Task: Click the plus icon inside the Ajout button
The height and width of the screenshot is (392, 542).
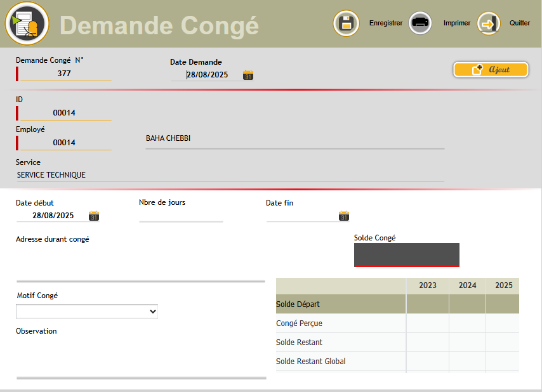Action: 479,70
